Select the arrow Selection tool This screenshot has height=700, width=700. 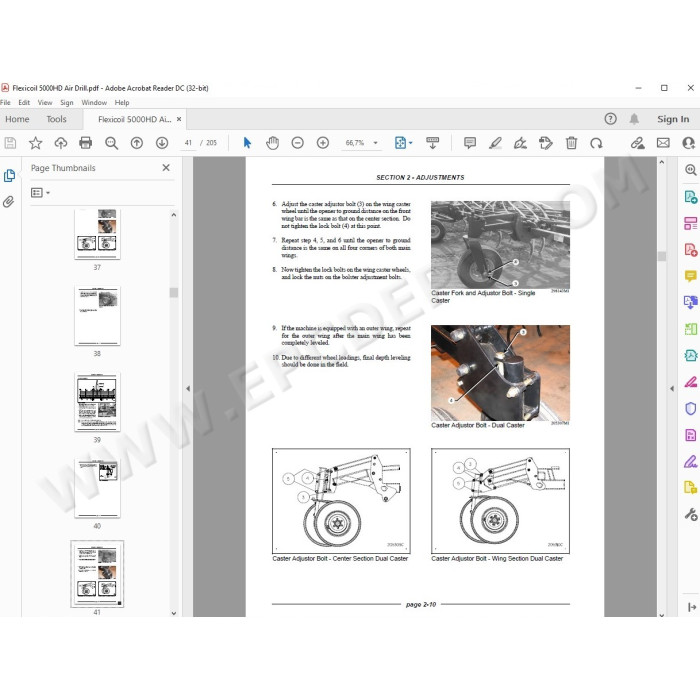pos(247,143)
